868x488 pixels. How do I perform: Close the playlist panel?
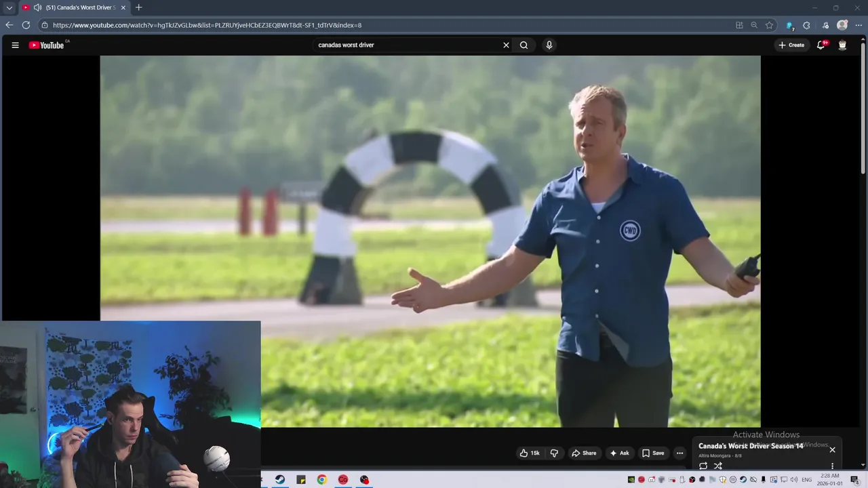click(832, 449)
